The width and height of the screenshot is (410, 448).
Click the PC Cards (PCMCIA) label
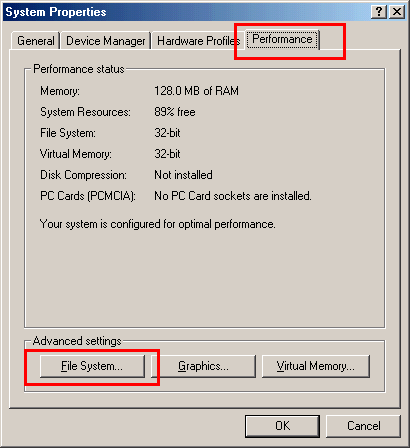[x=88, y=196]
